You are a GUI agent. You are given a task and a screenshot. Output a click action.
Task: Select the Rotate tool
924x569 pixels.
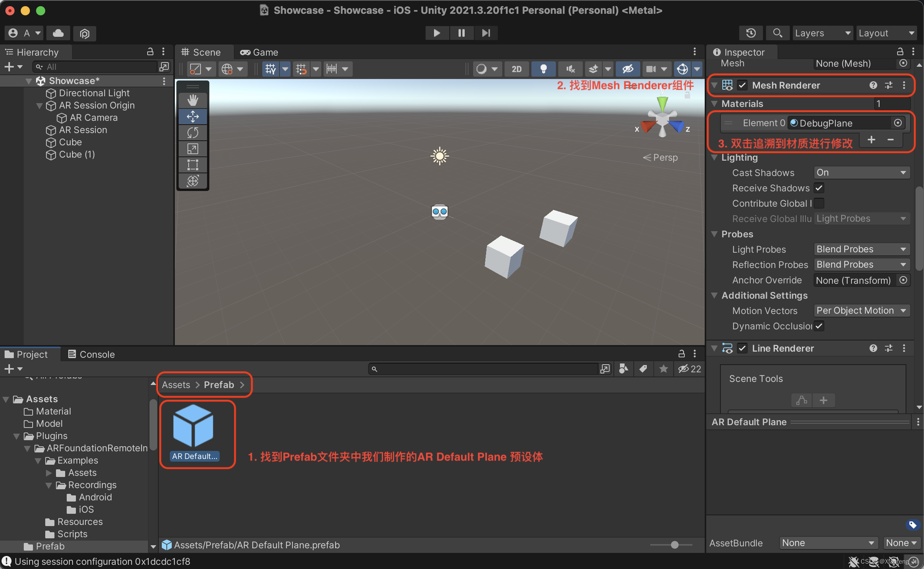point(193,132)
